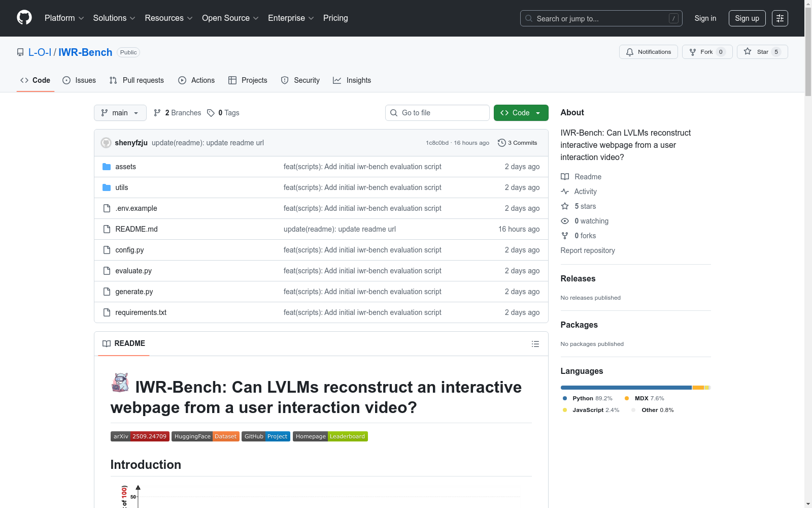Open the utils folder icon

107,187
